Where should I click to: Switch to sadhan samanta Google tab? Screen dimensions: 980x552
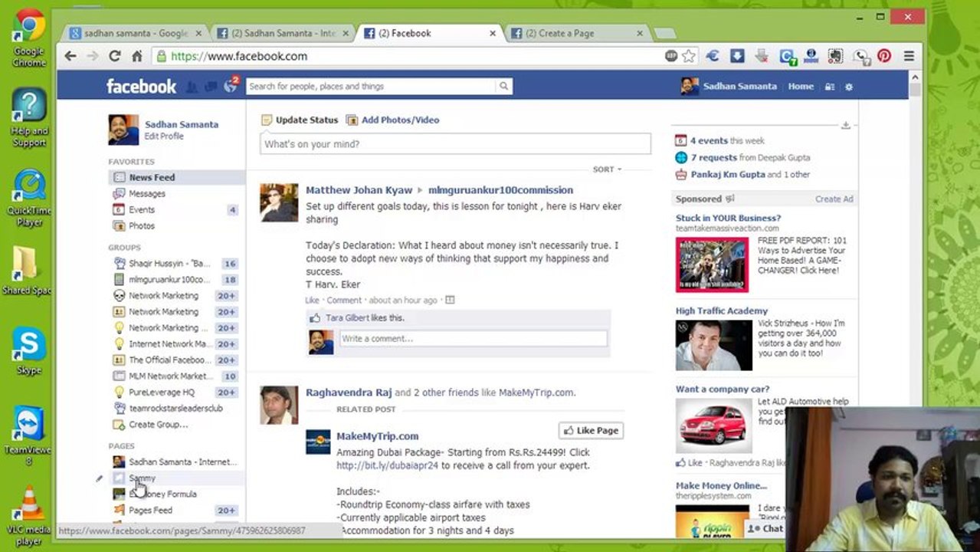point(135,33)
